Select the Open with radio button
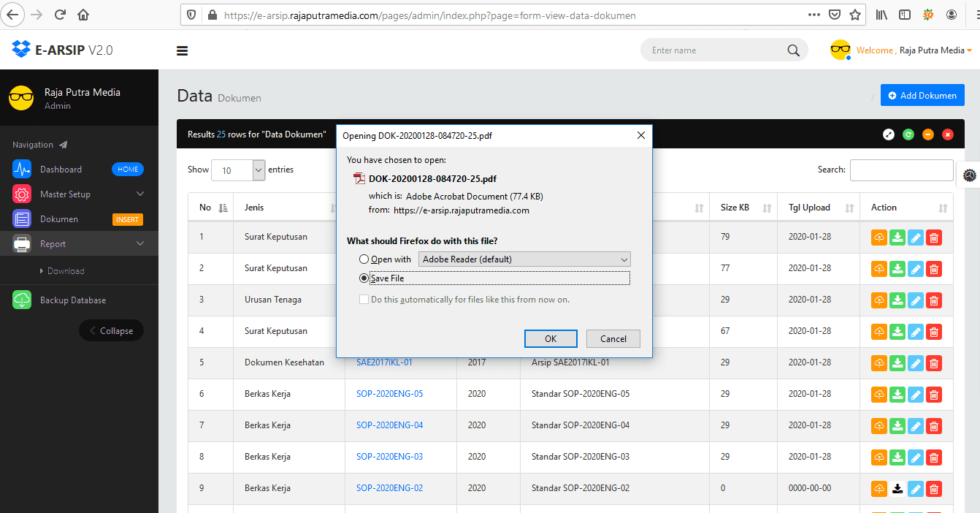Image resolution: width=980 pixels, height=513 pixels. tap(364, 259)
